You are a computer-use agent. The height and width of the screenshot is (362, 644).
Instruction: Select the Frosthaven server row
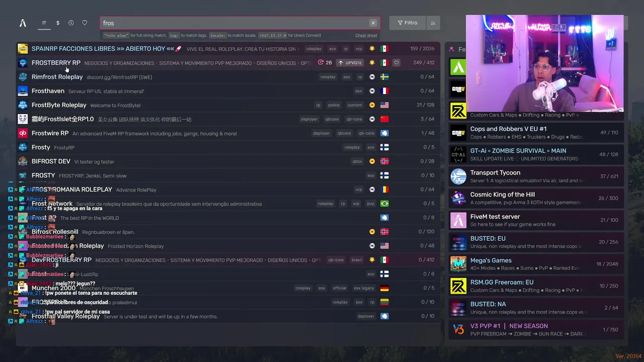click(228, 91)
